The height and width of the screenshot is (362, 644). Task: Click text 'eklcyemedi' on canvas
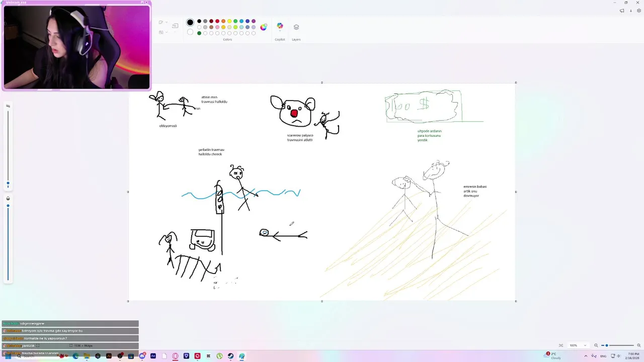point(168,126)
